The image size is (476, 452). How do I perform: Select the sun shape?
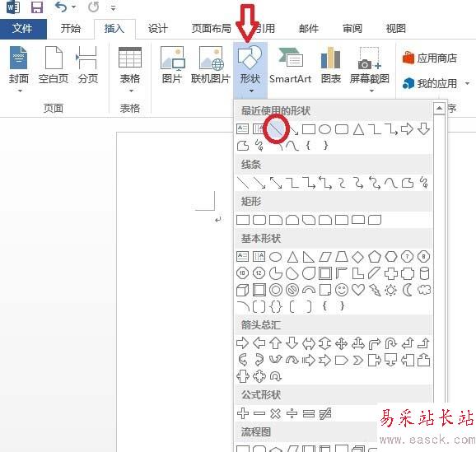coord(390,290)
